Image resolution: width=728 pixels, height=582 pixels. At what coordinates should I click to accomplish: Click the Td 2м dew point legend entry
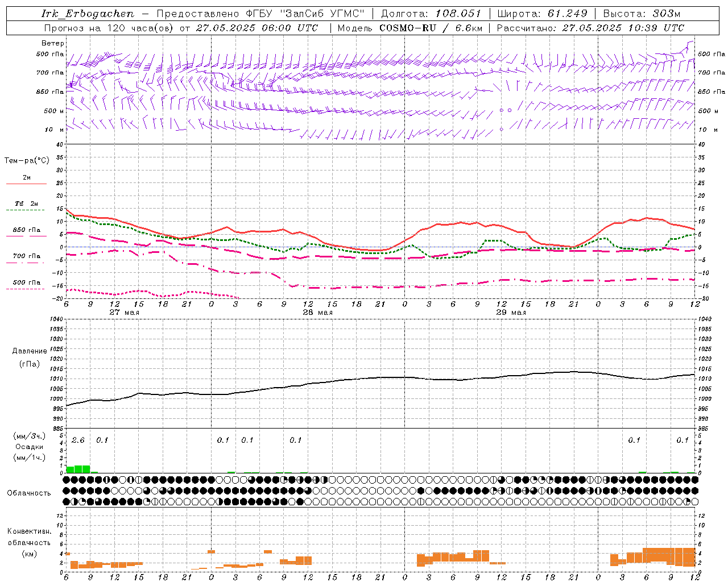(x=27, y=203)
